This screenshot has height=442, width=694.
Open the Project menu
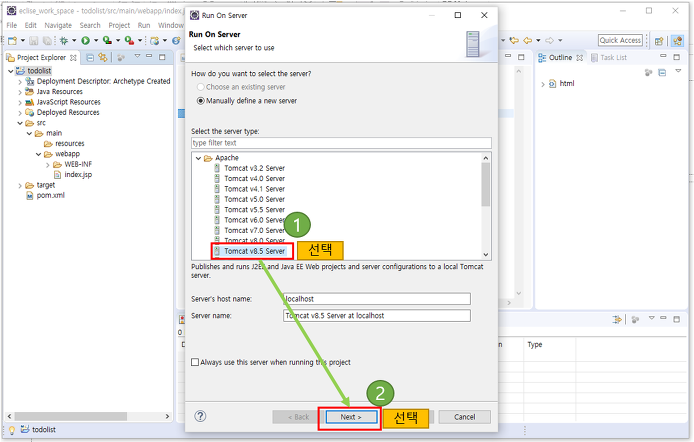119,25
